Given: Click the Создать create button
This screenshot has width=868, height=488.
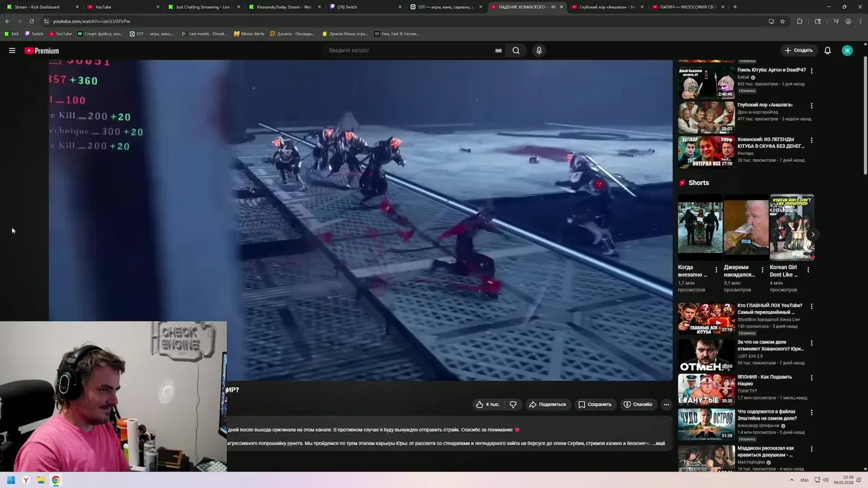Looking at the screenshot, I should [798, 51].
